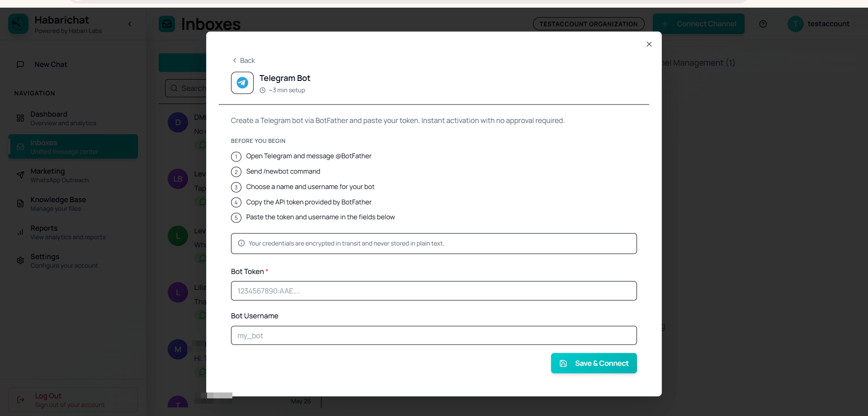Select conversation with M avatar
Viewport: 868px width, 416px height.
pos(178,350)
